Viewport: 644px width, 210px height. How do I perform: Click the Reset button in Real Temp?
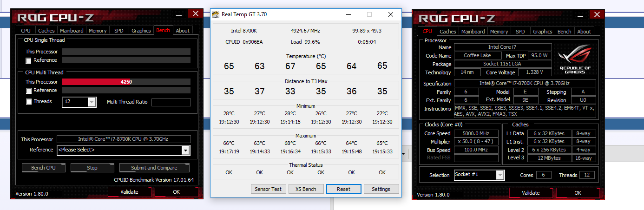[343, 189]
